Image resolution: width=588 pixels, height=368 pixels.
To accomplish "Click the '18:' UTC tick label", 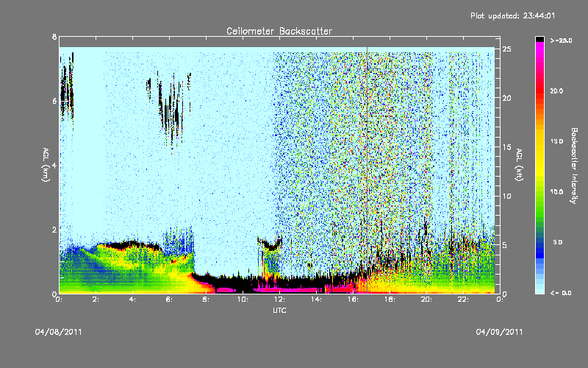I will pyautogui.click(x=390, y=300).
